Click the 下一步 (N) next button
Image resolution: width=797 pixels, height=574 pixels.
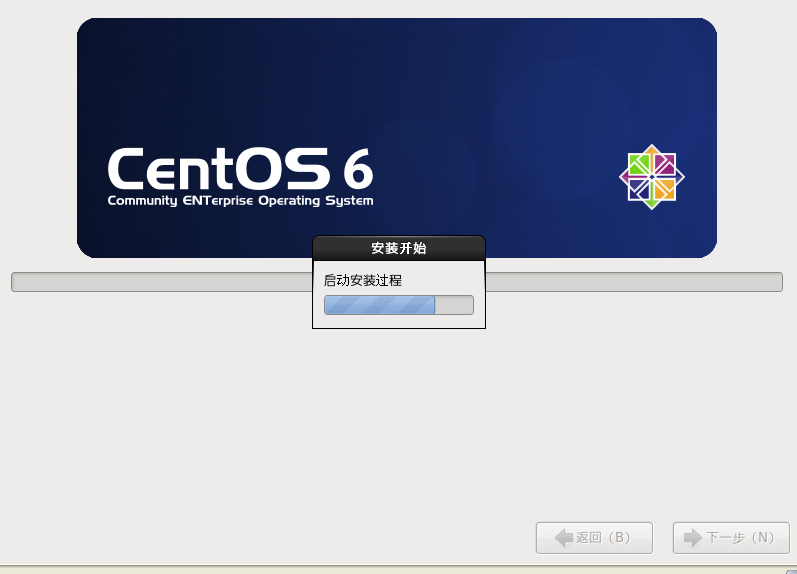(x=731, y=537)
